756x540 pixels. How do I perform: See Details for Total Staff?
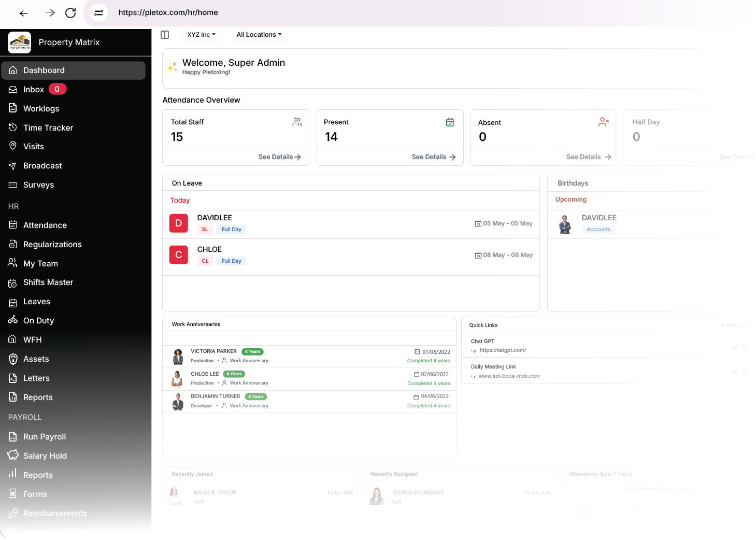(x=279, y=157)
